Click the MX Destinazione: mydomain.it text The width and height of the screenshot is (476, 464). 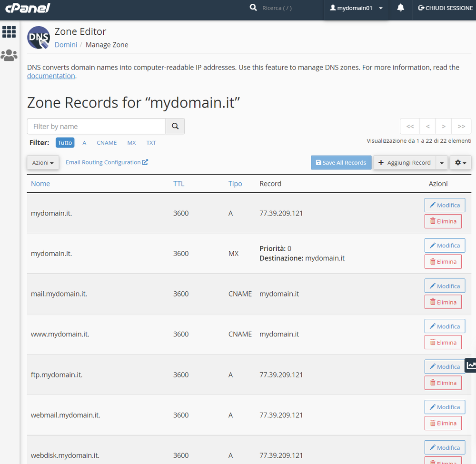tap(302, 258)
